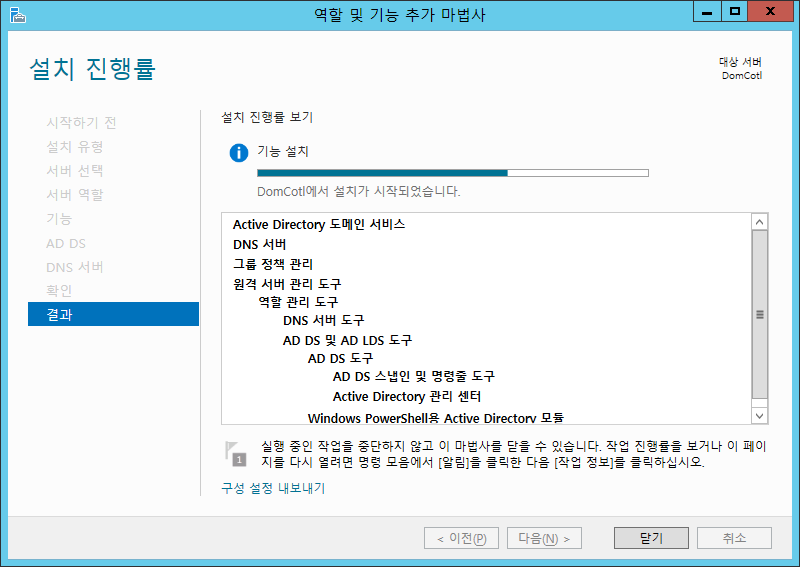
Task: Click the DomCotl에서 설치가 시작되었습니다 status text
Action: click(x=359, y=191)
